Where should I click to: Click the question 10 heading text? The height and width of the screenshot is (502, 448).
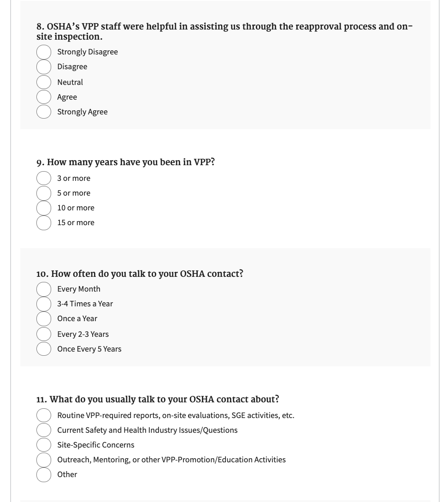140,274
